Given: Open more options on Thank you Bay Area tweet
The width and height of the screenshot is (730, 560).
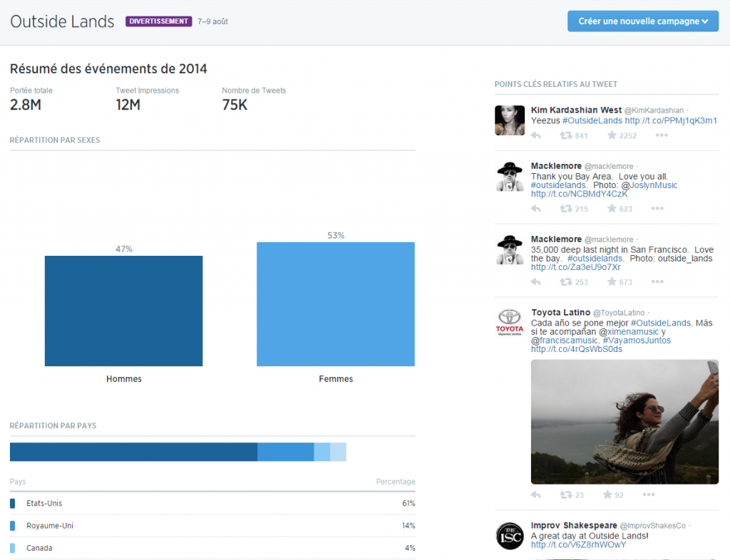Looking at the screenshot, I should click(x=657, y=208).
